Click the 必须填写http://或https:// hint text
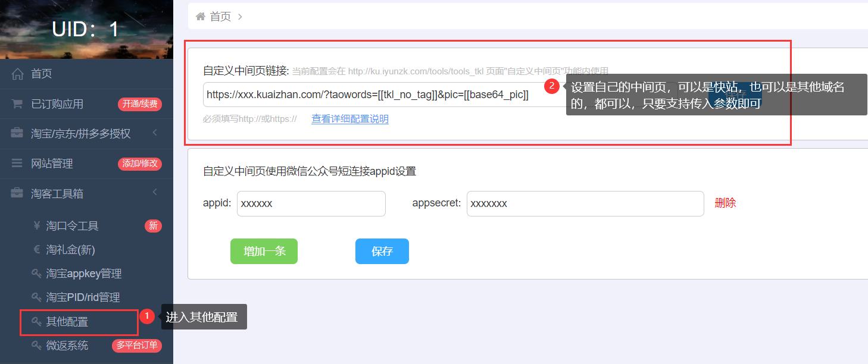Screen dimensions: 868x364 (x=250, y=119)
